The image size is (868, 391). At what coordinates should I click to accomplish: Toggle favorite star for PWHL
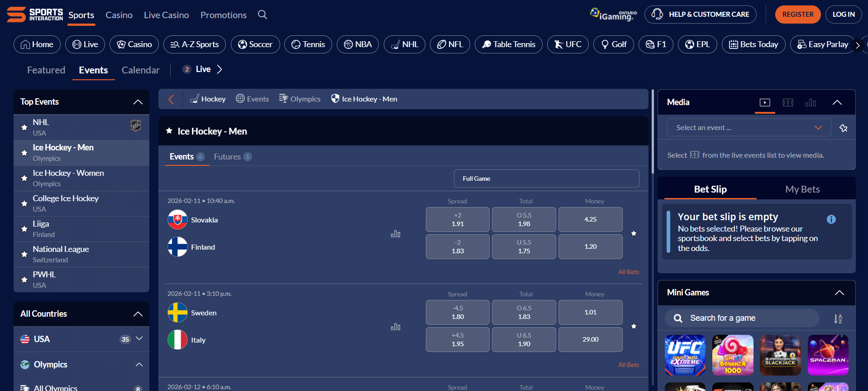24,280
